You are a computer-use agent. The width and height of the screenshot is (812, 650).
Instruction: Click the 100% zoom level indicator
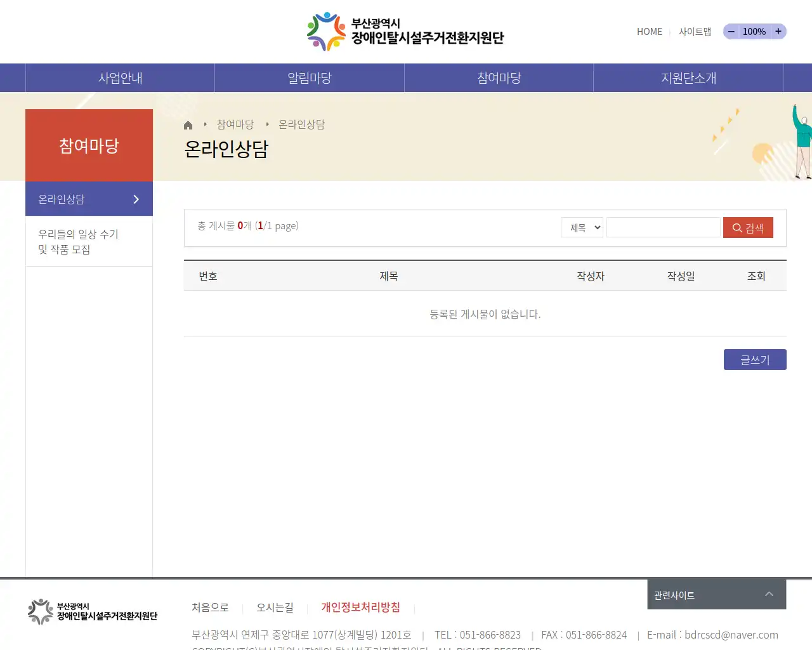click(x=754, y=32)
